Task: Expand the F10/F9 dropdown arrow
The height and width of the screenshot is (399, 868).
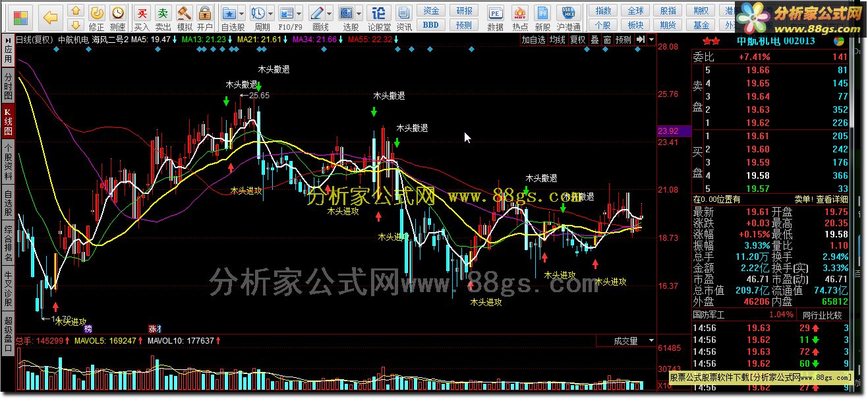Action: coord(299,13)
